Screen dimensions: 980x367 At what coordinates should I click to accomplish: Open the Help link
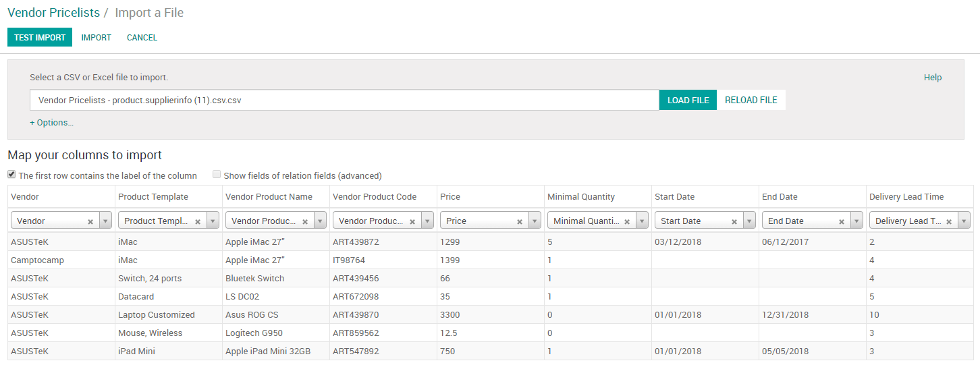coord(932,78)
